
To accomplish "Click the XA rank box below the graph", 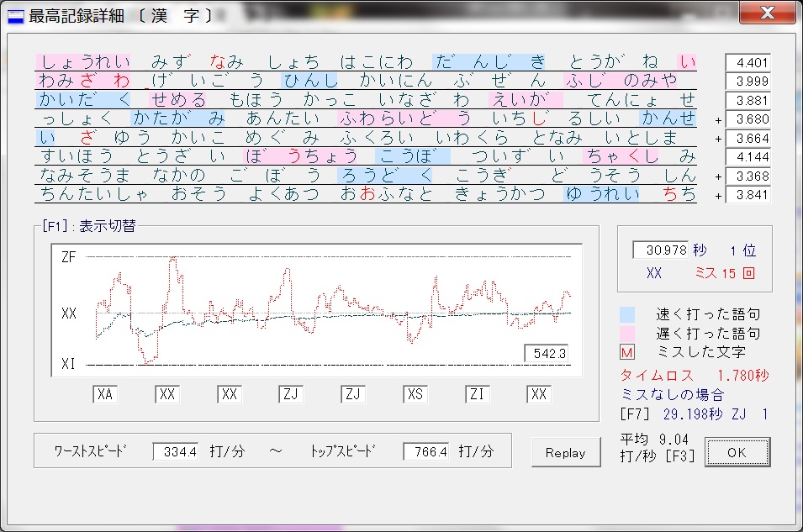I will (105, 394).
